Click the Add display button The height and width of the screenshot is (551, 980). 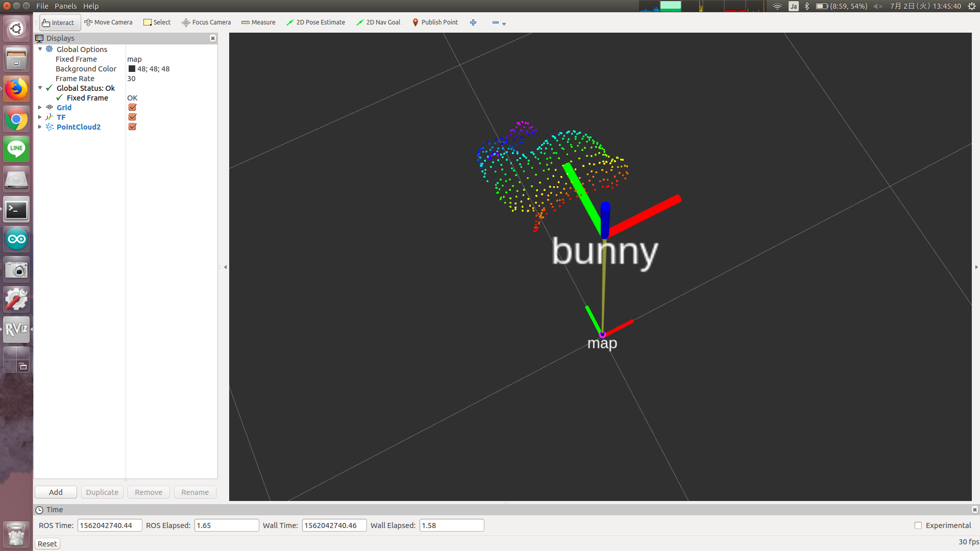[56, 492]
